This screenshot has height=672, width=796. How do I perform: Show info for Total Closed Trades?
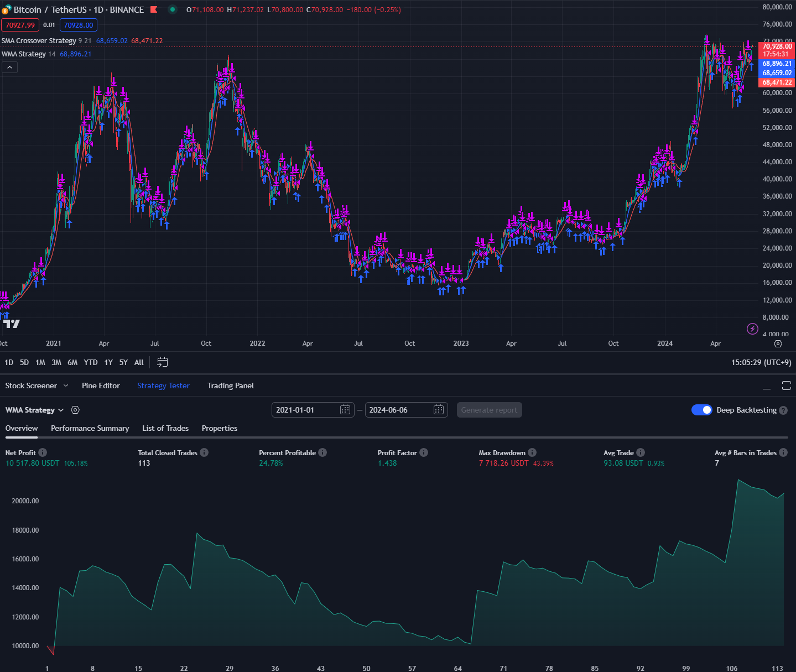(x=204, y=452)
